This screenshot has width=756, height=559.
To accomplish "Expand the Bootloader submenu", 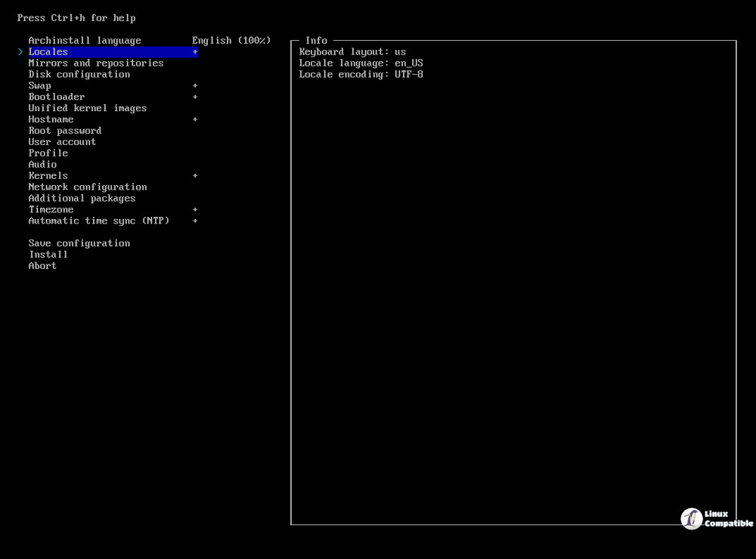I will pos(56,97).
